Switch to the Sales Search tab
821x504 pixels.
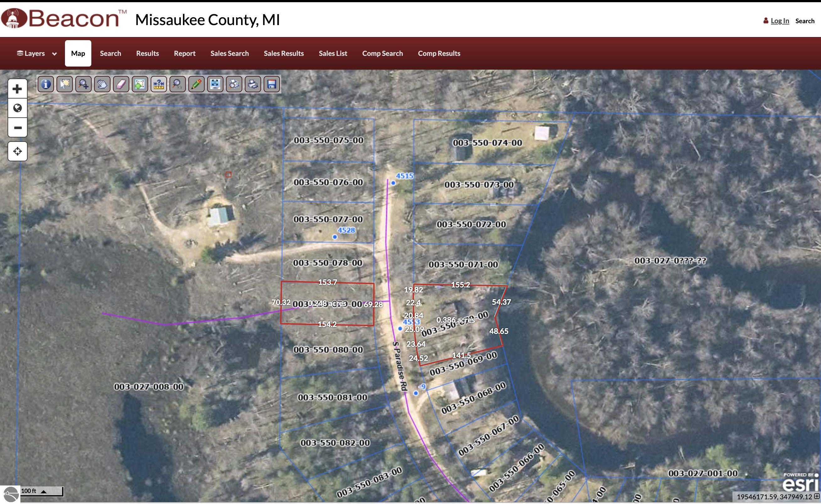(x=229, y=53)
